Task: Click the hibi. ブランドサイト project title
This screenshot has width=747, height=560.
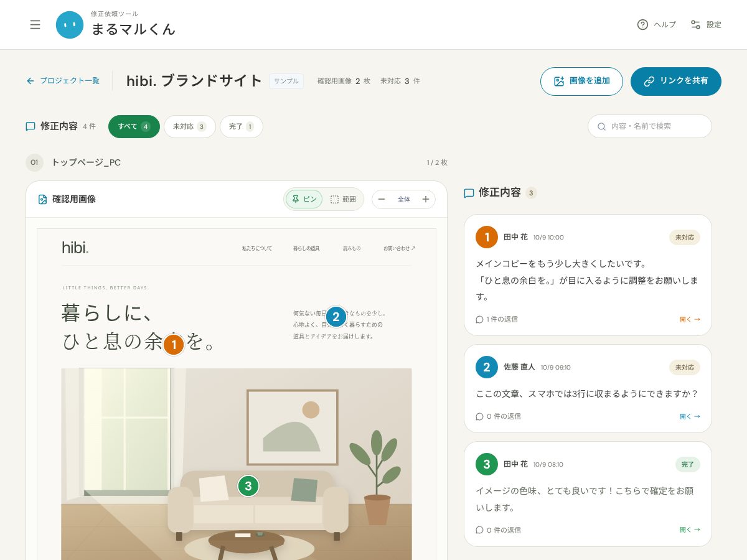Action: coord(195,81)
